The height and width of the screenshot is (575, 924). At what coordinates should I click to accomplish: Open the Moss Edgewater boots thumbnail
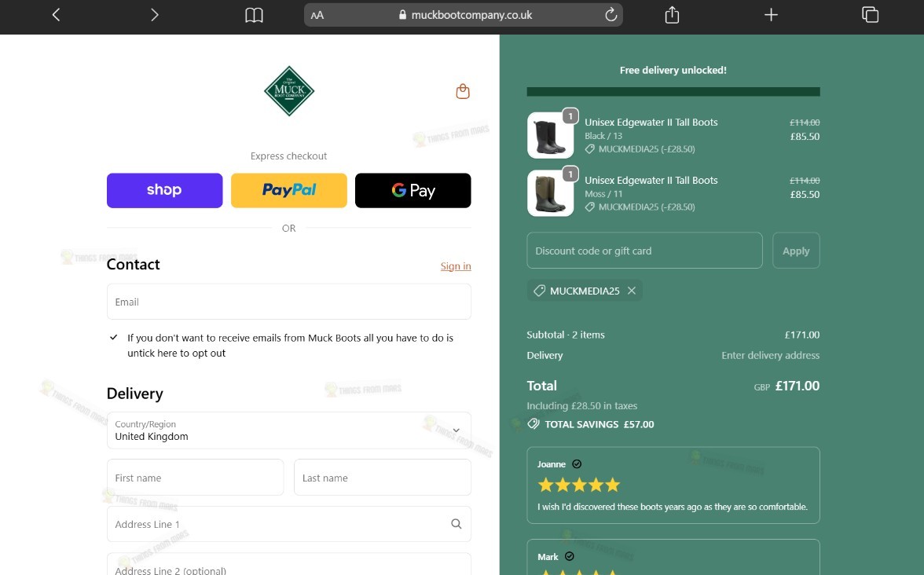(550, 193)
